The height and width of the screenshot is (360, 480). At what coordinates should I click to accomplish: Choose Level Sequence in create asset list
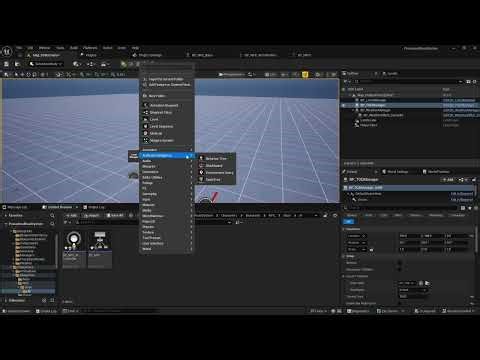click(167, 126)
